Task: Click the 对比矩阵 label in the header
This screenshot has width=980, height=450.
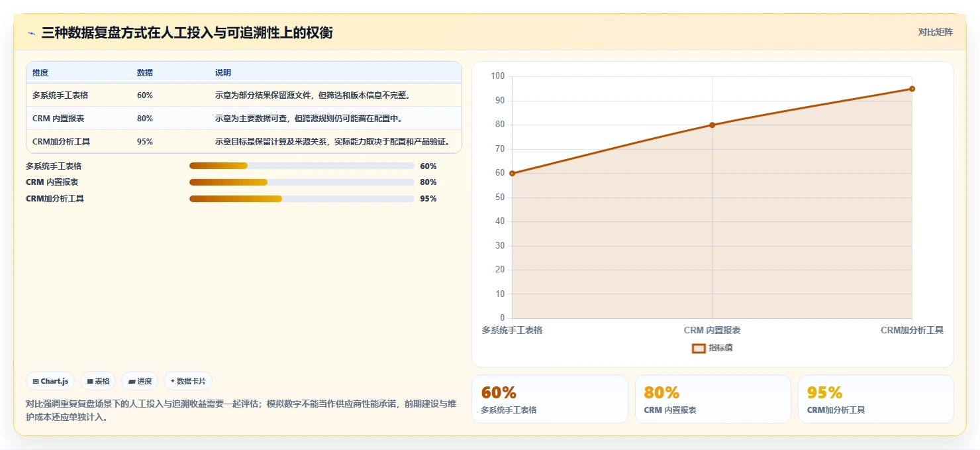Action: (x=935, y=32)
